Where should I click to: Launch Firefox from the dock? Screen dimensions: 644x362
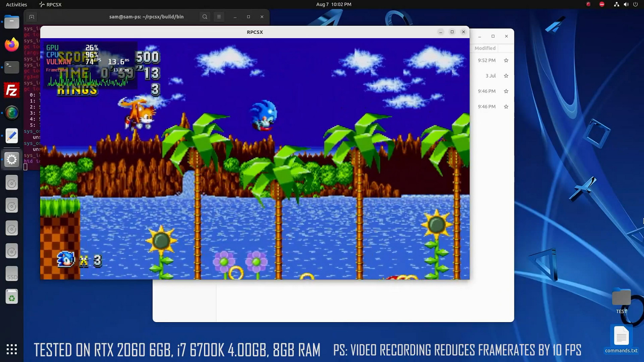point(12,45)
